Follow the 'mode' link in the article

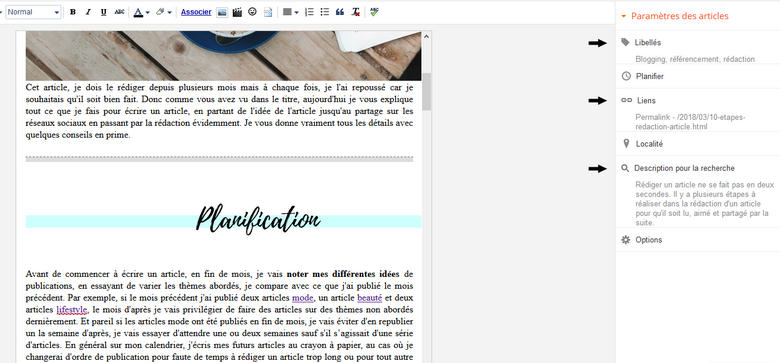click(302, 298)
